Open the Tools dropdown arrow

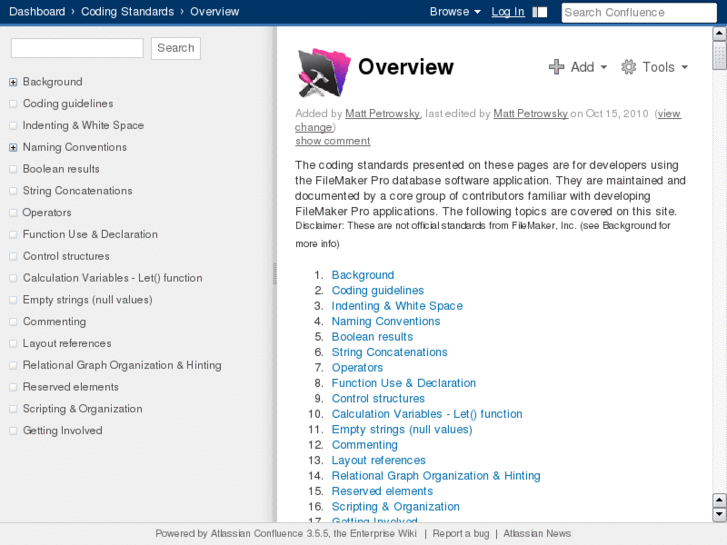(684, 67)
